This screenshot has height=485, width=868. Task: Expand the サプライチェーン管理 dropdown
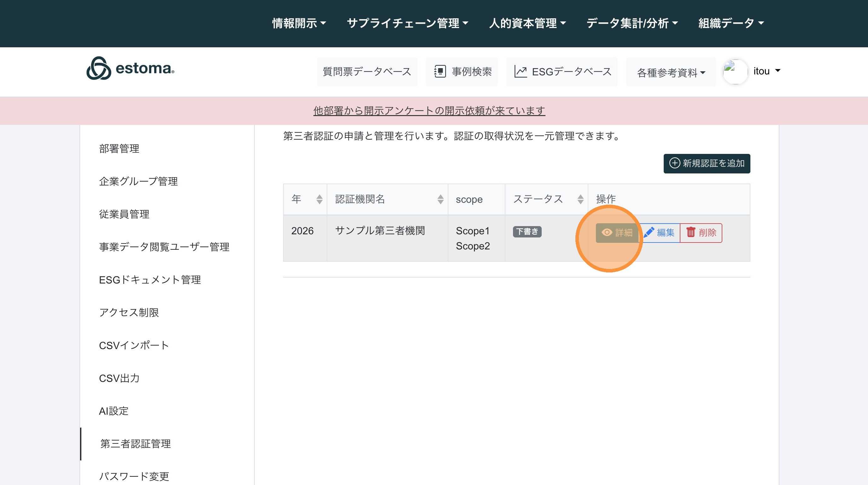pyautogui.click(x=407, y=23)
